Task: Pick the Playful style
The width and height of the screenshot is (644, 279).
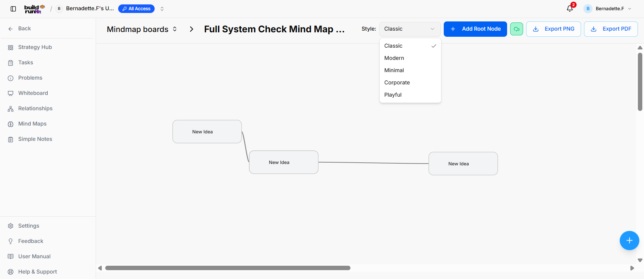Action: point(410,95)
